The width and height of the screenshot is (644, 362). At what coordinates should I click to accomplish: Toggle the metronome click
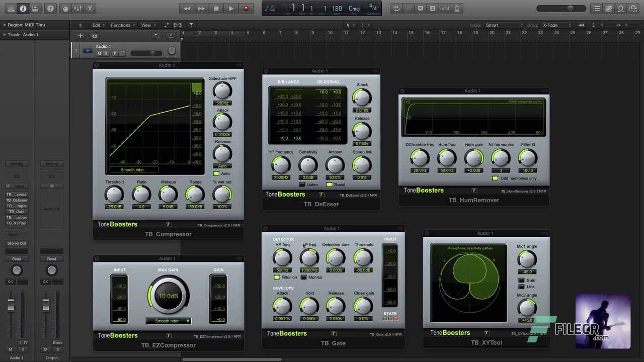(x=457, y=9)
